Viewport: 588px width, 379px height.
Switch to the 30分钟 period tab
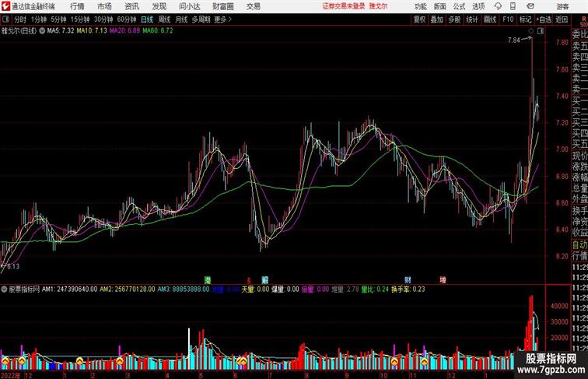click(x=103, y=19)
